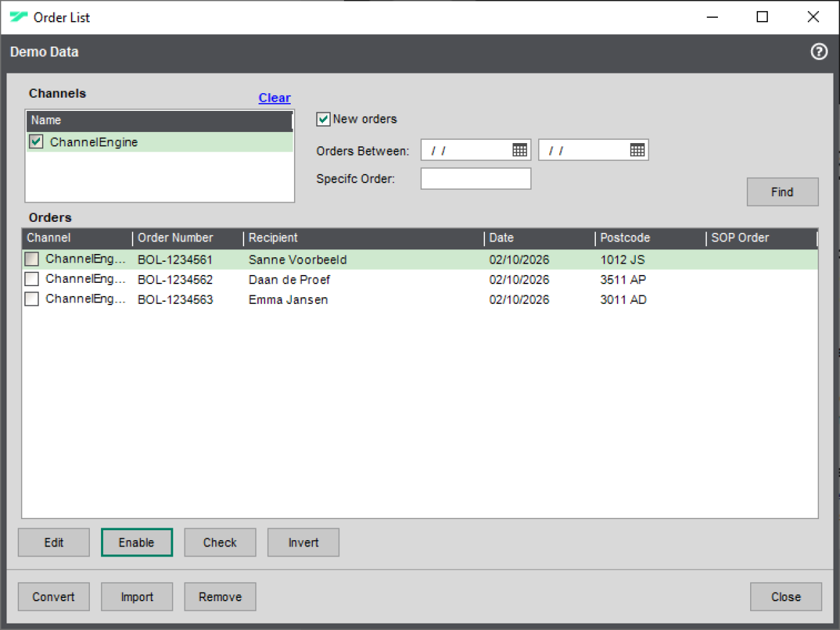
Task: Close the window with title bar X
Action: 813,17
